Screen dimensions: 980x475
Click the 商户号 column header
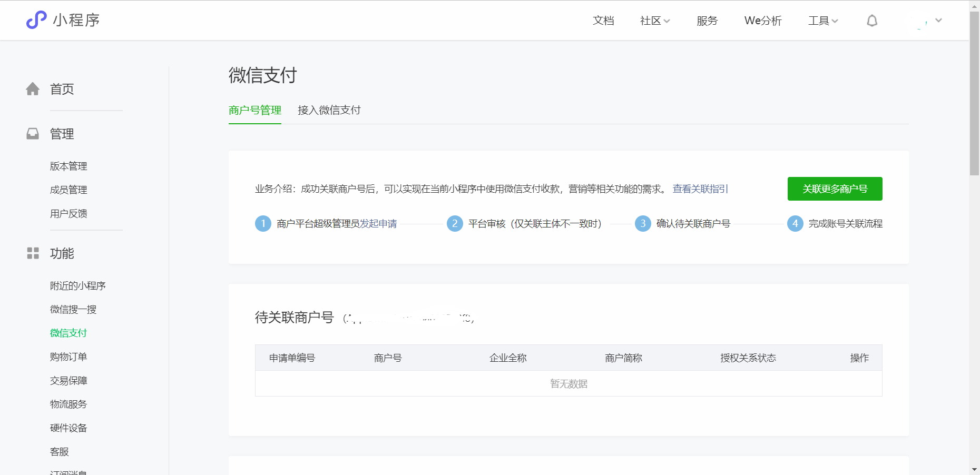[x=388, y=358]
